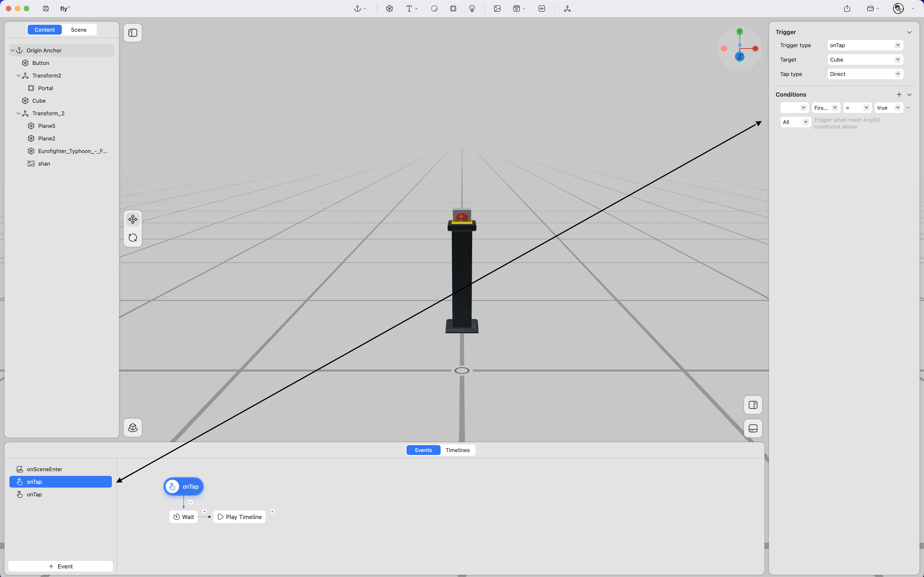Switch to the Scene tab
Viewport: 924px width, 577px height.
(79, 30)
